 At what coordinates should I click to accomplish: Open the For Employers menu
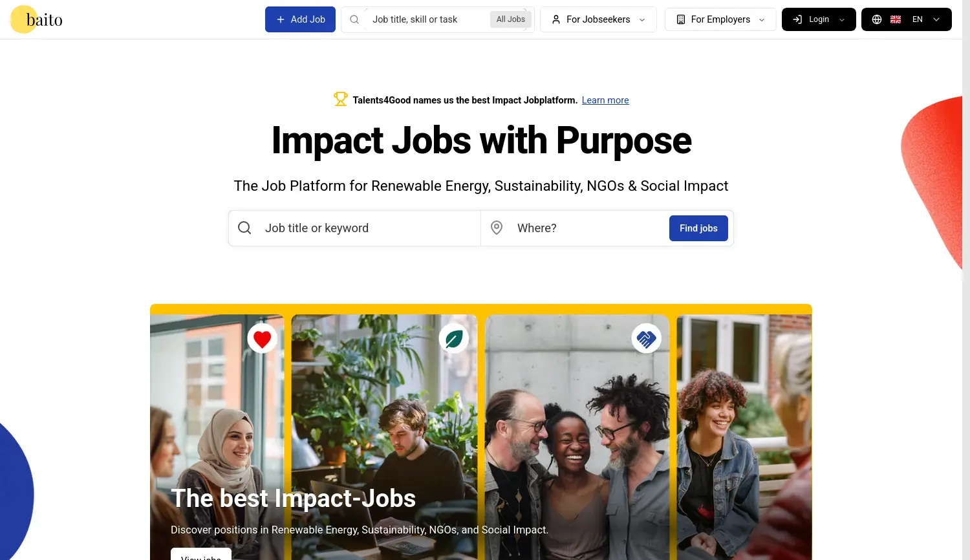720,19
